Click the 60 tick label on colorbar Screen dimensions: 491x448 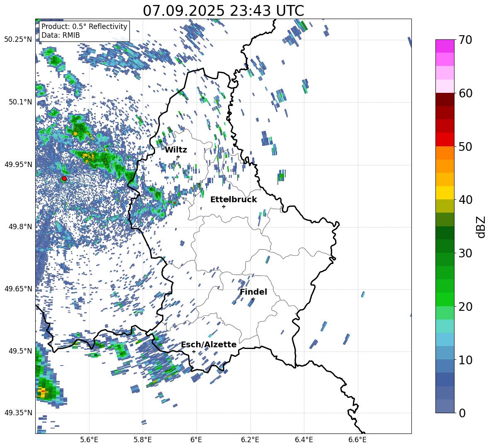click(465, 93)
